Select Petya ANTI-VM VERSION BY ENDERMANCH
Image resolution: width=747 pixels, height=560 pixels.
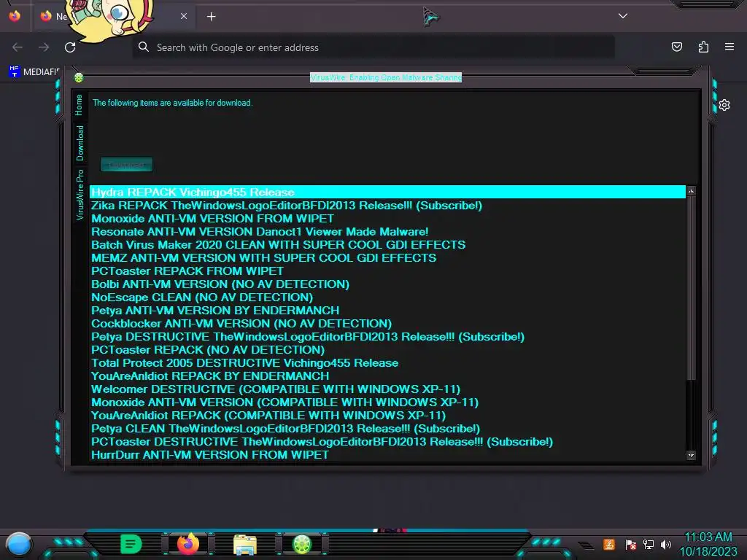[x=387, y=311]
